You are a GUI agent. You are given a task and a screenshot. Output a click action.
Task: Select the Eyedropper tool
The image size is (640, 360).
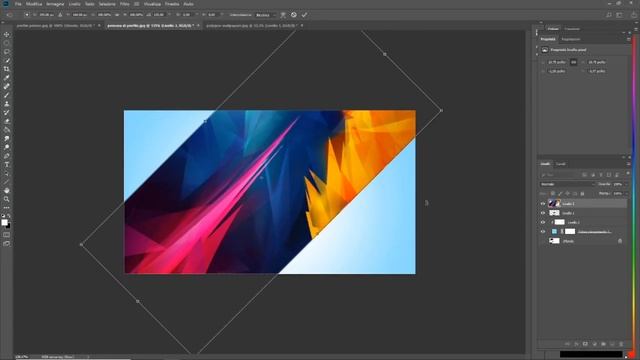(7, 78)
